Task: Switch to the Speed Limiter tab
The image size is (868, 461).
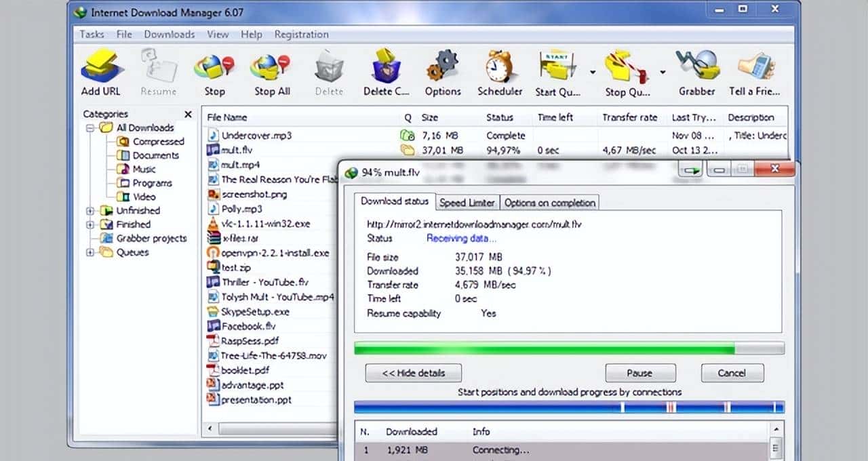Action: click(x=467, y=201)
